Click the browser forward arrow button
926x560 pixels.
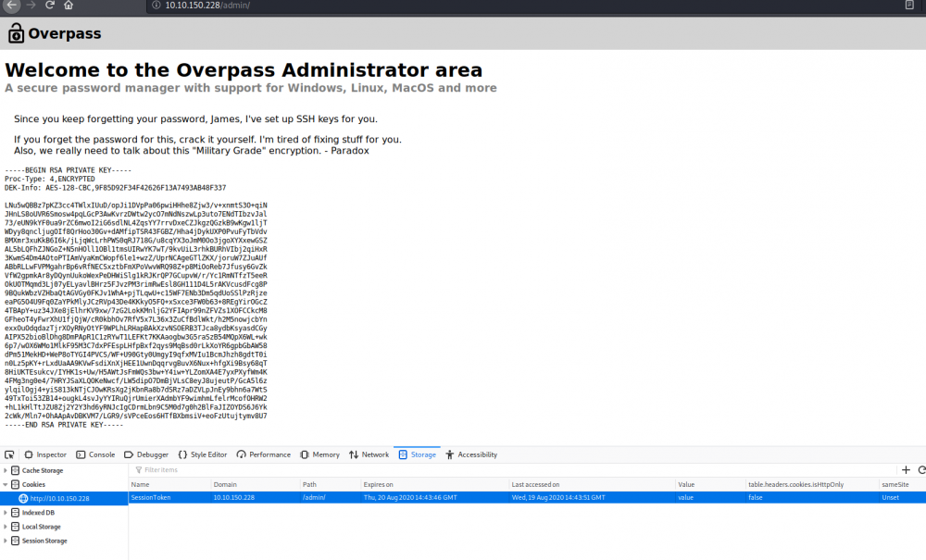[x=31, y=6]
